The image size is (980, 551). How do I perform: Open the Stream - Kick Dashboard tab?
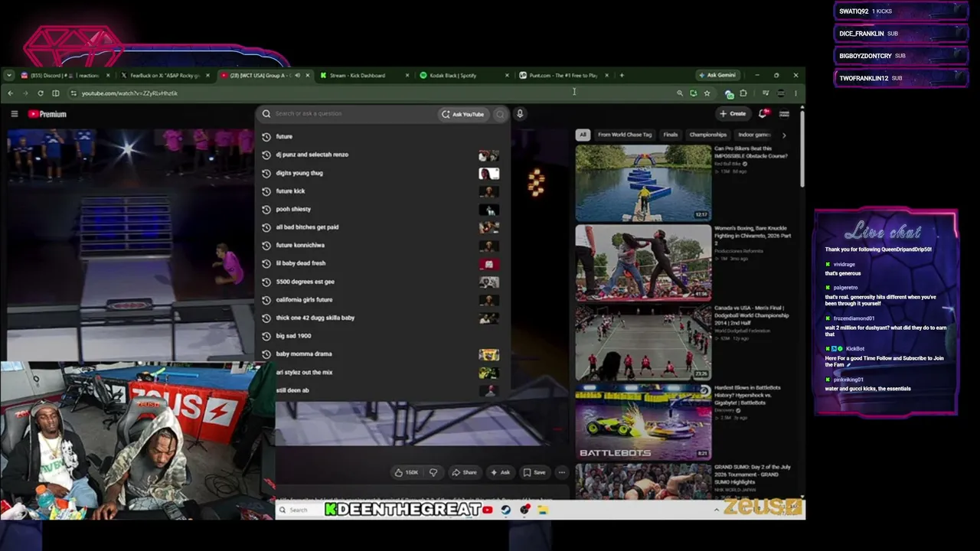(364, 76)
